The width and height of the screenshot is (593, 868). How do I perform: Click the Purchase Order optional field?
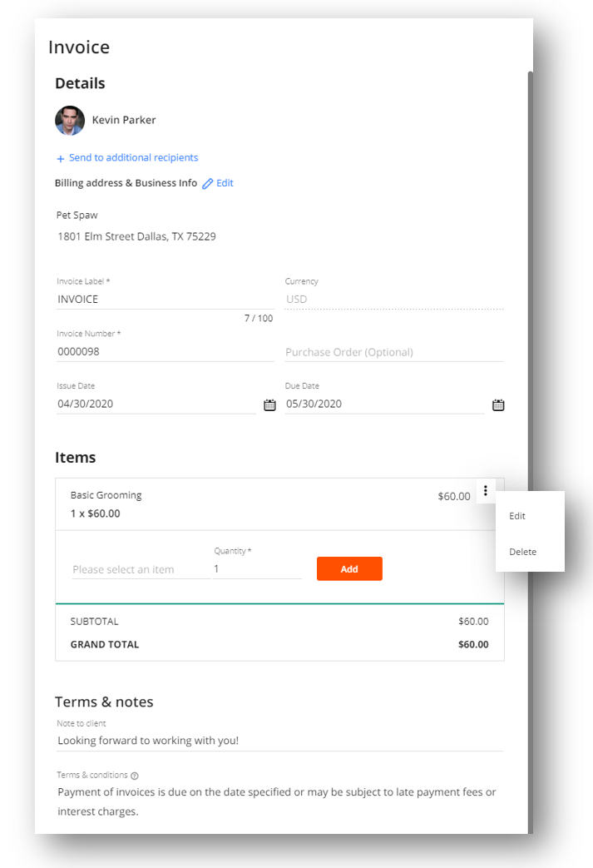[393, 352]
